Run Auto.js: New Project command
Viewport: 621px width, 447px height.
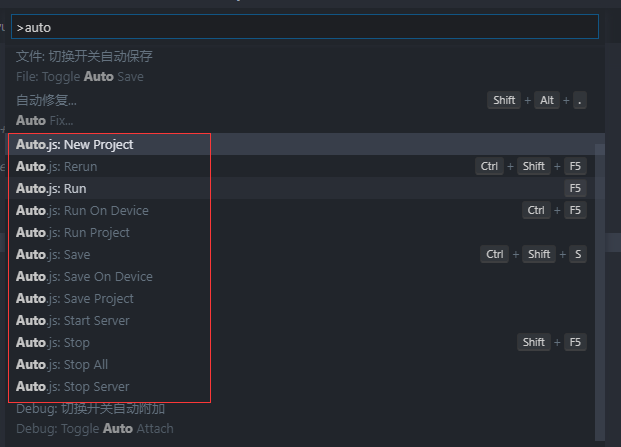[75, 145]
